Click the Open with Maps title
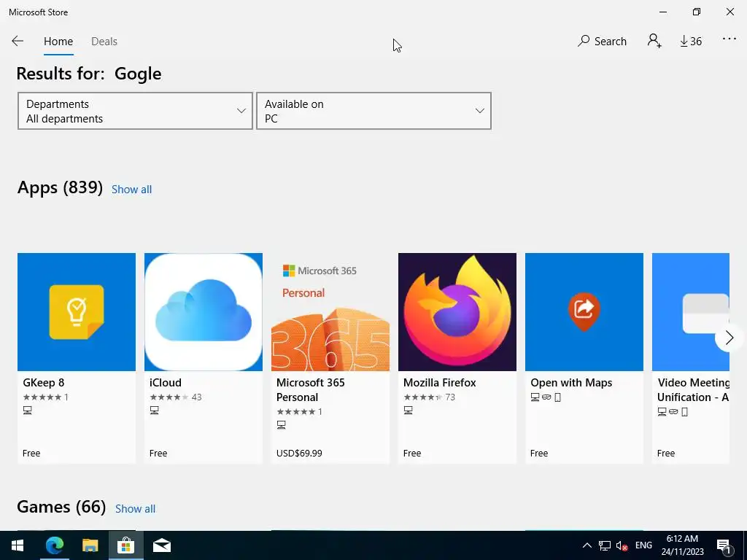The image size is (747, 560). tap(571, 383)
